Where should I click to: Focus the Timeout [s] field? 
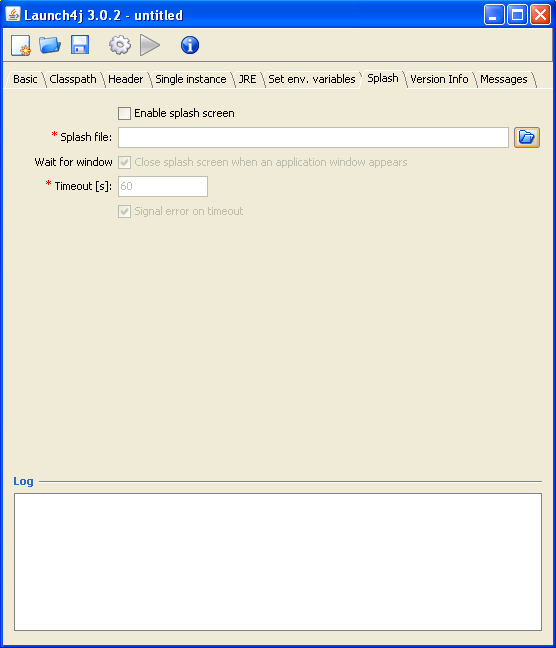[163, 186]
